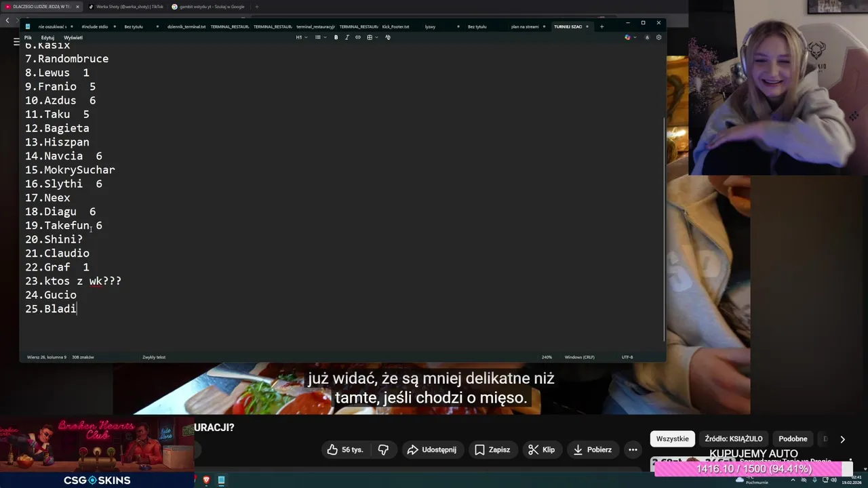Click 'Wiersz 26, kolumna 9' status entry
The height and width of the screenshot is (488, 868).
[47, 357]
